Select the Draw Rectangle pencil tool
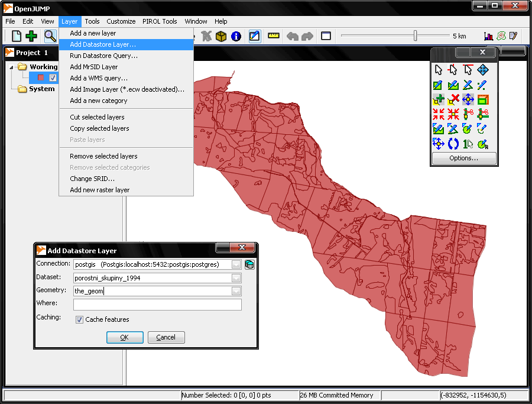The width and height of the screenshot is (532, 404). 439,85
